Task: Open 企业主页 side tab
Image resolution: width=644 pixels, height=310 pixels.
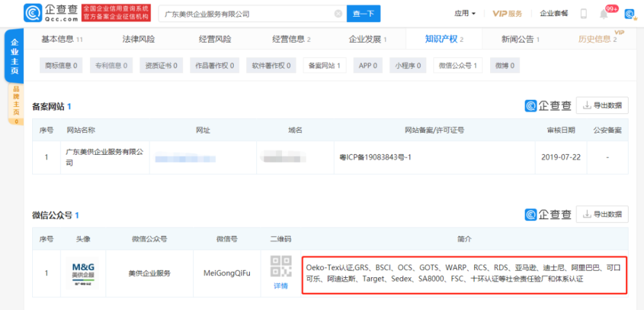Action: (x=14, y=56)
